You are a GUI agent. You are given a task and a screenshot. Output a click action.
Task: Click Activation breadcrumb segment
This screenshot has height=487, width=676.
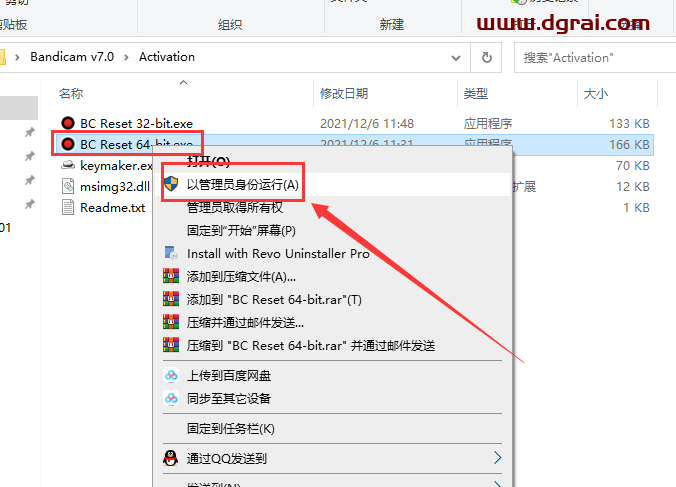point(167,57)
